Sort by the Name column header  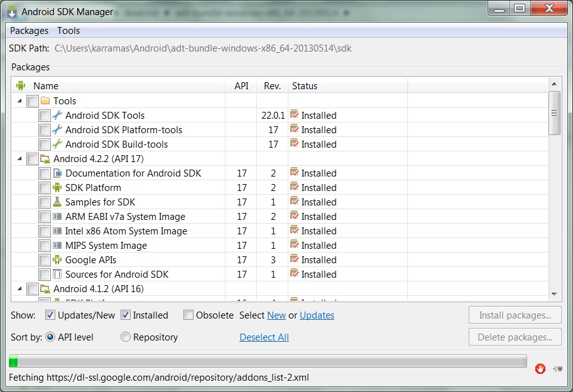pyautogui.click(x=118, y=86)
